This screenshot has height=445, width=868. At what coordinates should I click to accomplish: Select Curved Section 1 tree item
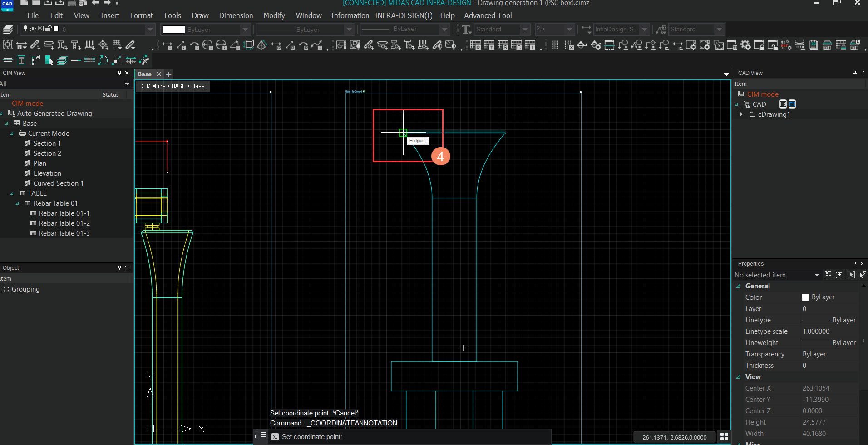[x=59, y=183]
